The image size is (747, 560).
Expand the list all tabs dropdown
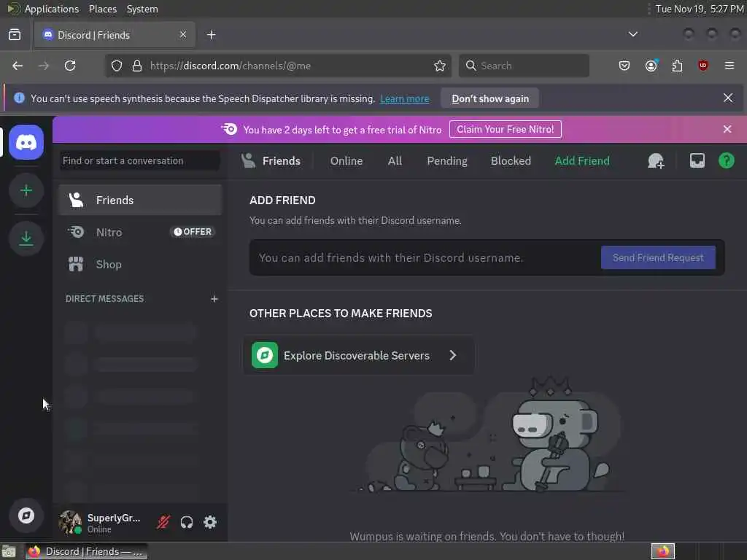[632, 34]
